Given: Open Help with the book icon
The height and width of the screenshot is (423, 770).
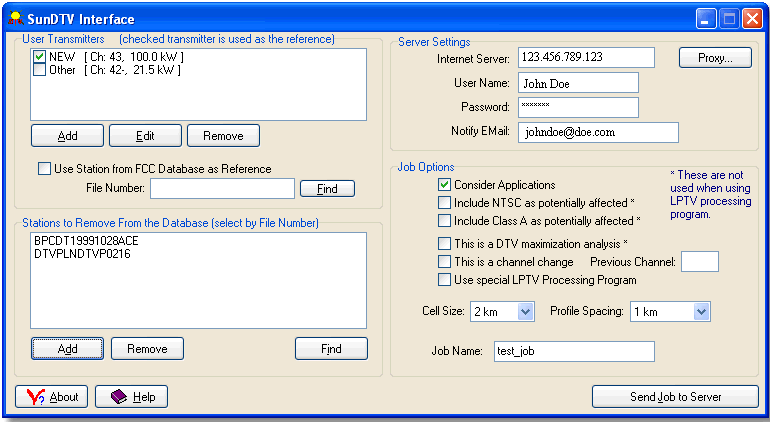Looking at the screenshot, I should pos(131,397).
